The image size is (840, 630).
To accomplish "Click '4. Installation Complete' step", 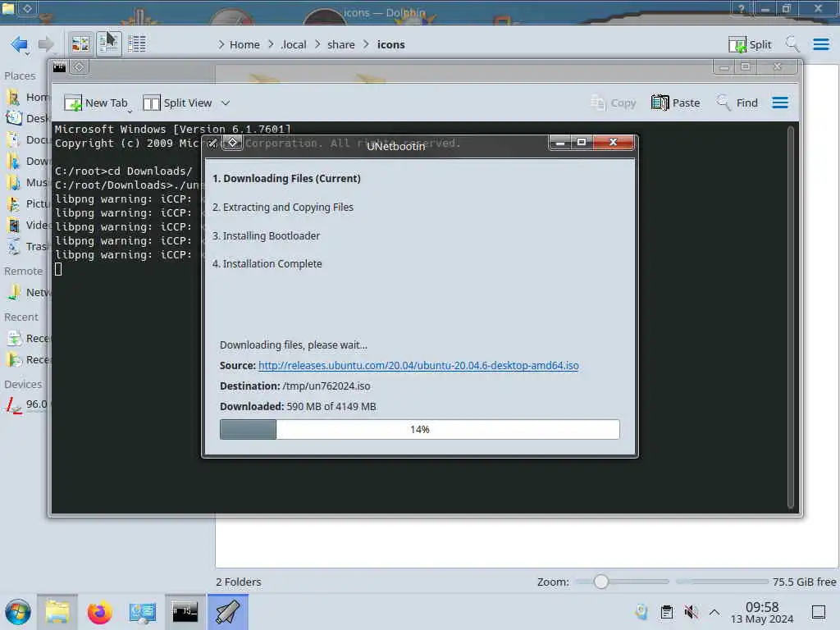I will [267, 264].
